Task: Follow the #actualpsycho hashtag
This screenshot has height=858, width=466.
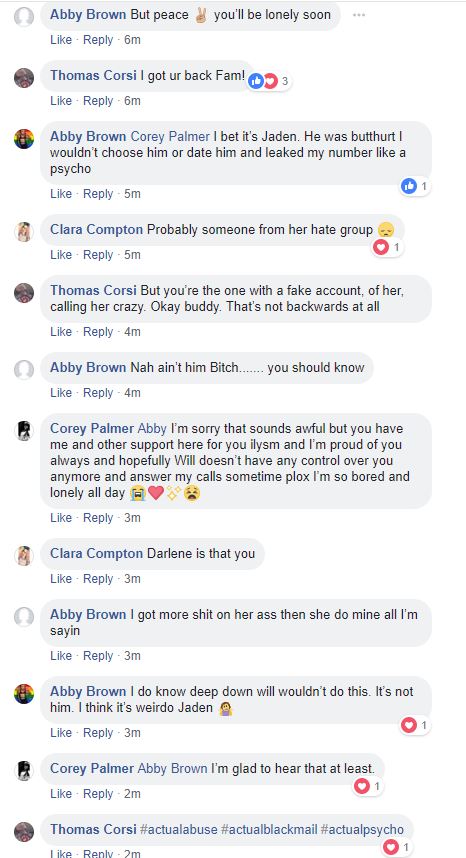Action: [362, 830]
